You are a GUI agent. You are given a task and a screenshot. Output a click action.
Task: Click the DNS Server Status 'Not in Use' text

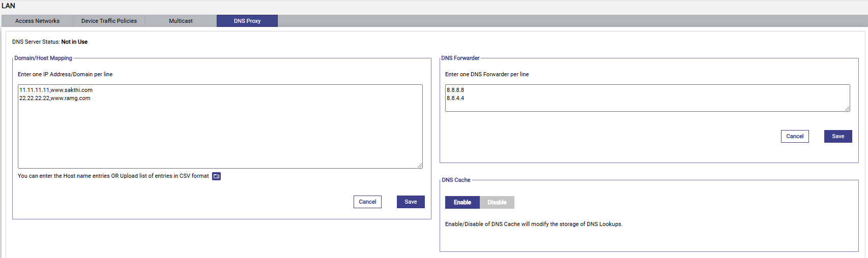point(74,42)
